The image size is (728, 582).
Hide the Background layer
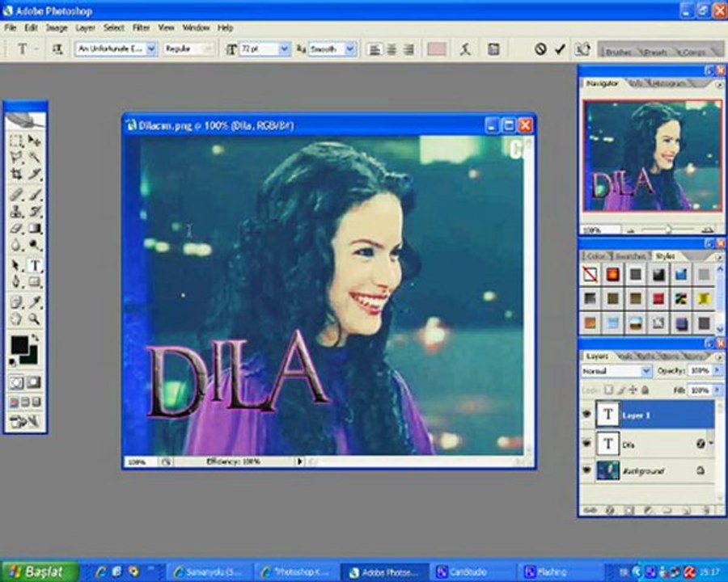click(x=587, y=470)
